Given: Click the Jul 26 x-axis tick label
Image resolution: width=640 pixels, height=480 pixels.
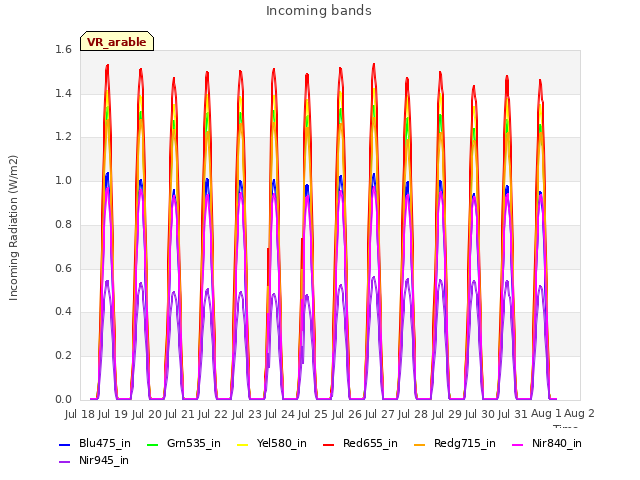Looking at the screenshot, I should pyautogui.click(x=346, y=414).
